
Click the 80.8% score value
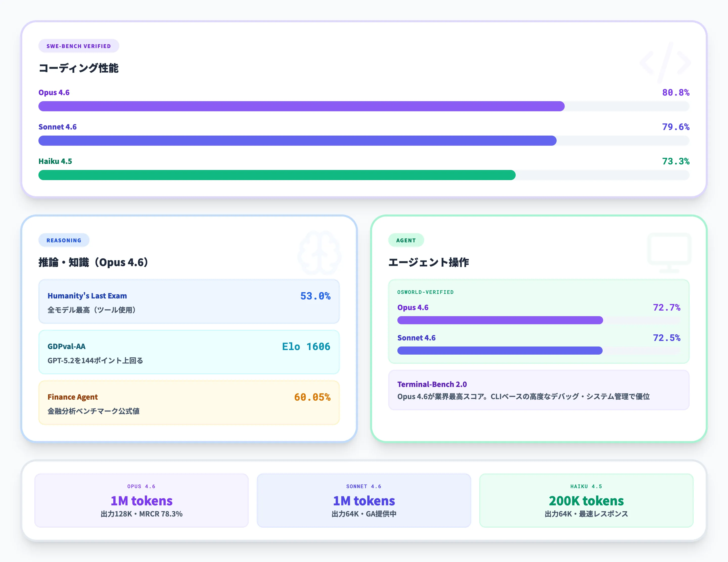675,92
